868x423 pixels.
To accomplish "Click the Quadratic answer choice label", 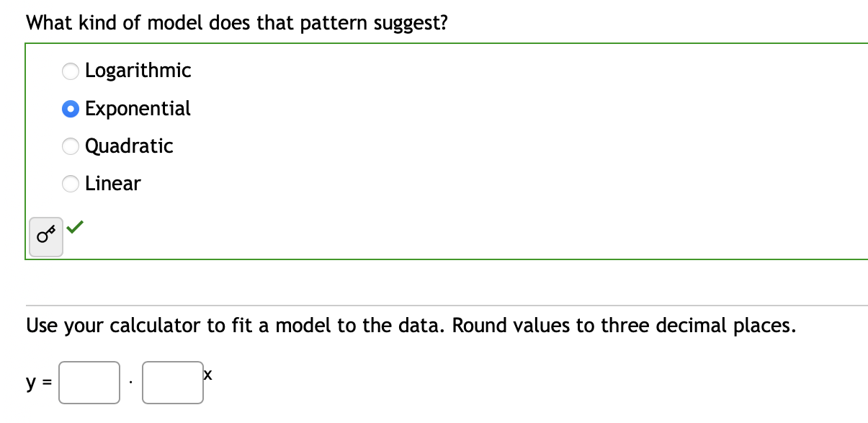I will coord(129,146).
